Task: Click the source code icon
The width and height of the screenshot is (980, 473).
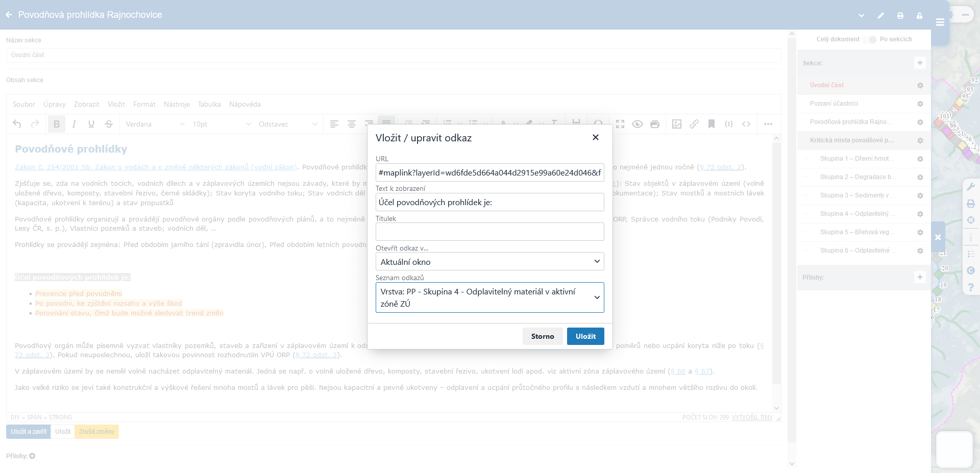Action: (x=746, y=124)
